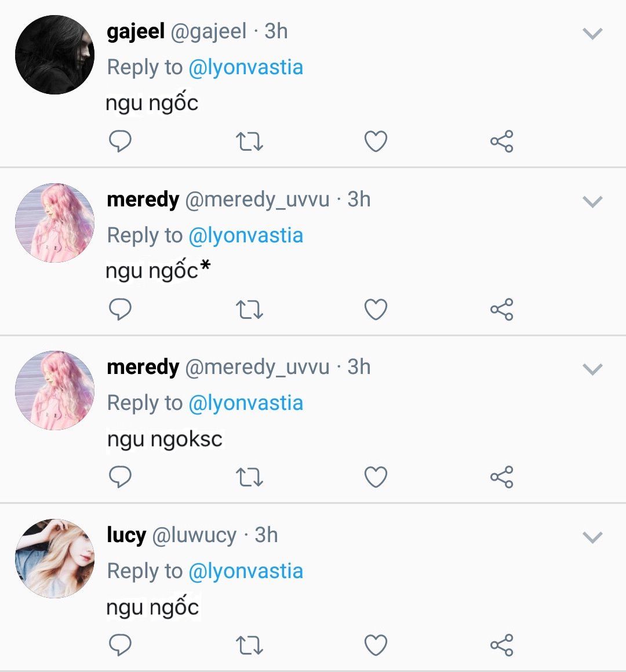The width and height of the screenshot is (626, 672).
Task: Like gajeel's tweet with the heart icon
Action: coord(376,141)
